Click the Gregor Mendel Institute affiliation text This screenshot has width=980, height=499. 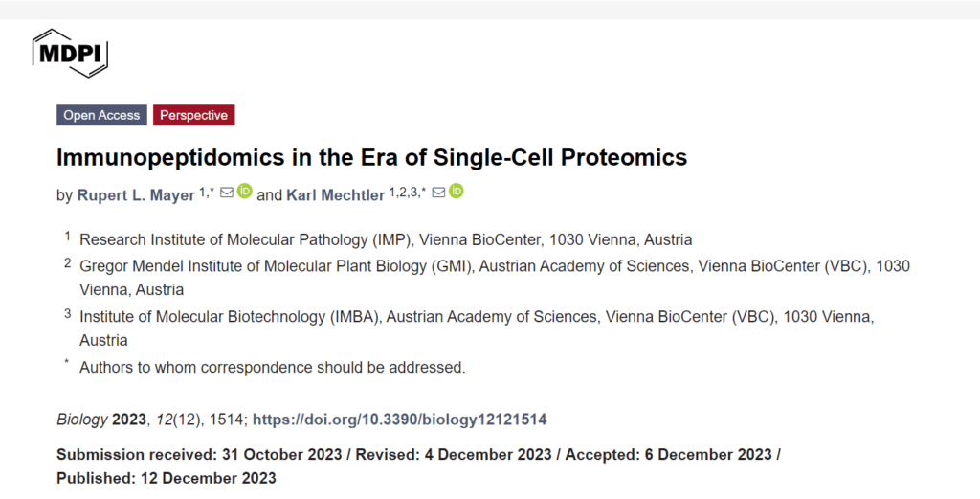[494, 265]
